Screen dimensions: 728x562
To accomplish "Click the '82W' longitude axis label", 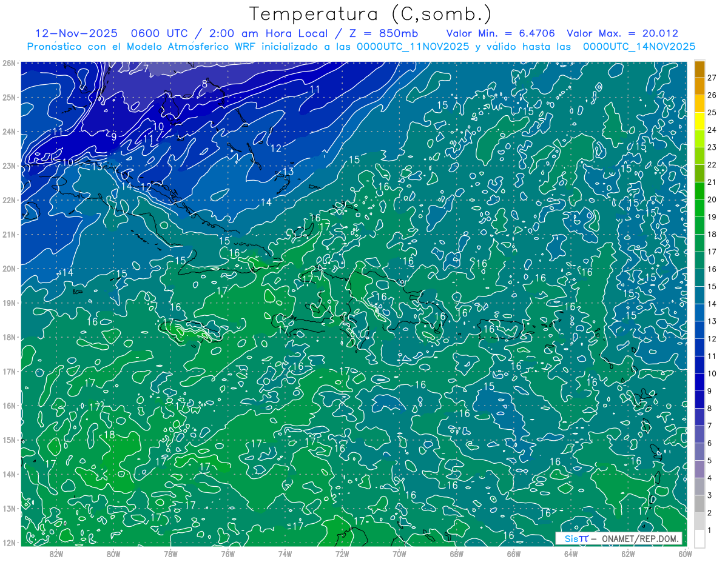I will (56, 554).
